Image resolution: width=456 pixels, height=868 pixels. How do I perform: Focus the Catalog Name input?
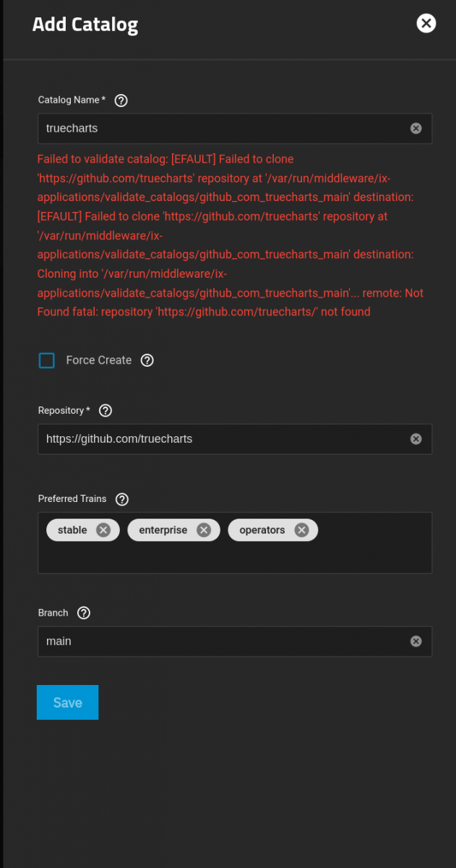tap(224, 128)
